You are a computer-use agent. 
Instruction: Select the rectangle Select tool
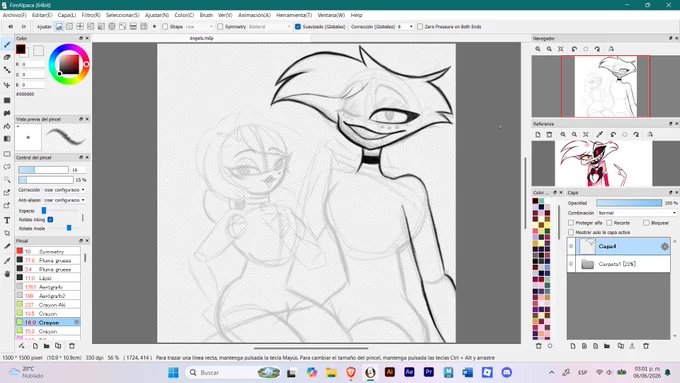tap(7, 154)
